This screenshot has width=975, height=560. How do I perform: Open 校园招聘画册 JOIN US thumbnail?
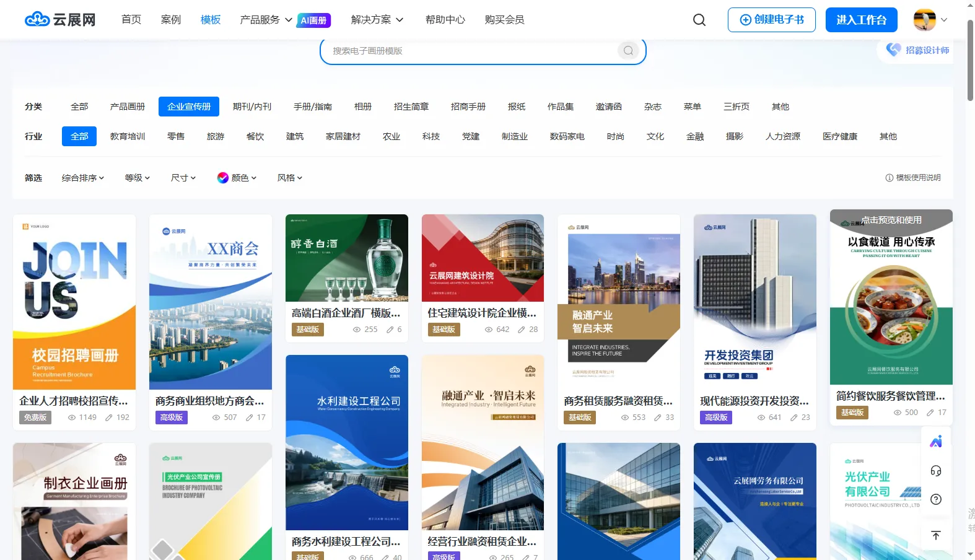74,302
